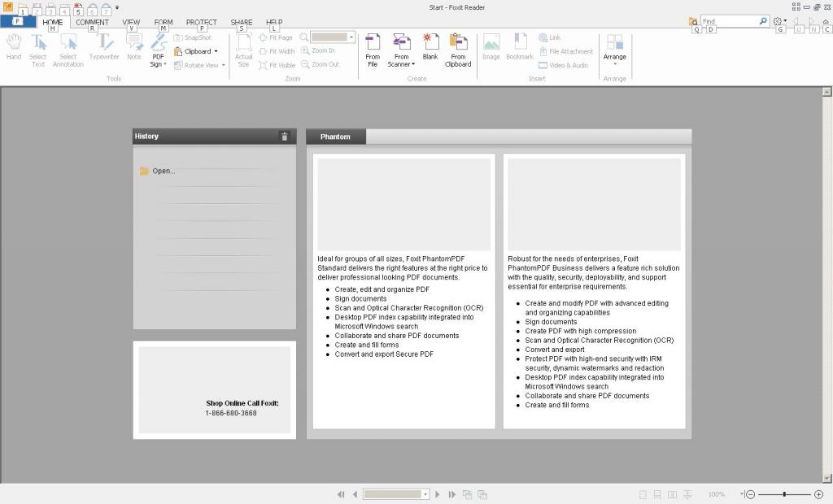
Task: Enable continuous page view in status bar
Action: click(657, 494)
